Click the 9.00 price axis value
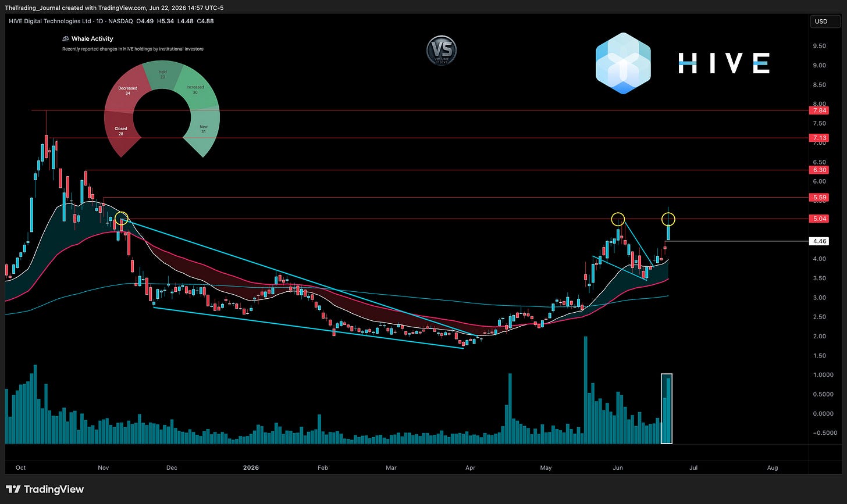Image resolution: width=847 pixels, height=504 pixels. pyautogui.click(x=819, y=65)
